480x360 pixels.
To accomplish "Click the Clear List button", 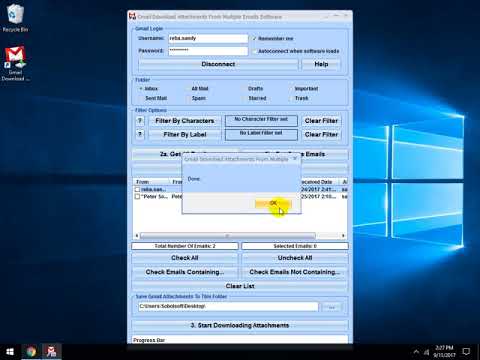I will click(x=240, y=286).
